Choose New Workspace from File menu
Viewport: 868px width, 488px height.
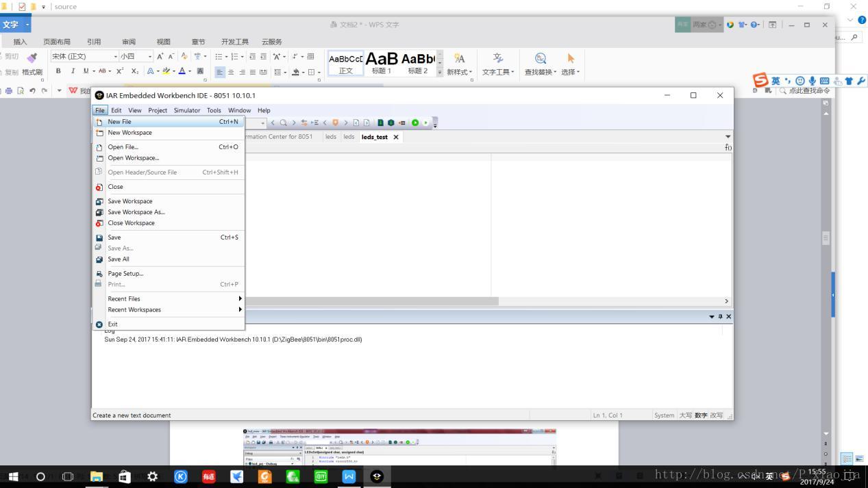(x=169, y=133)
